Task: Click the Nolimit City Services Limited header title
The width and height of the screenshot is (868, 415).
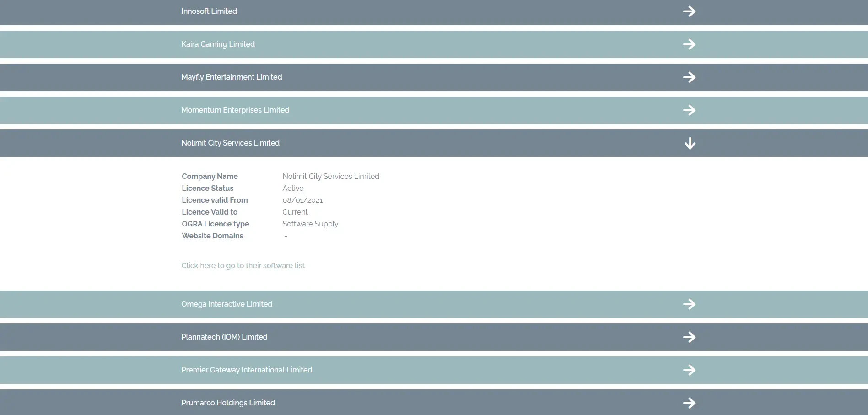Action: tap(230, 143)
